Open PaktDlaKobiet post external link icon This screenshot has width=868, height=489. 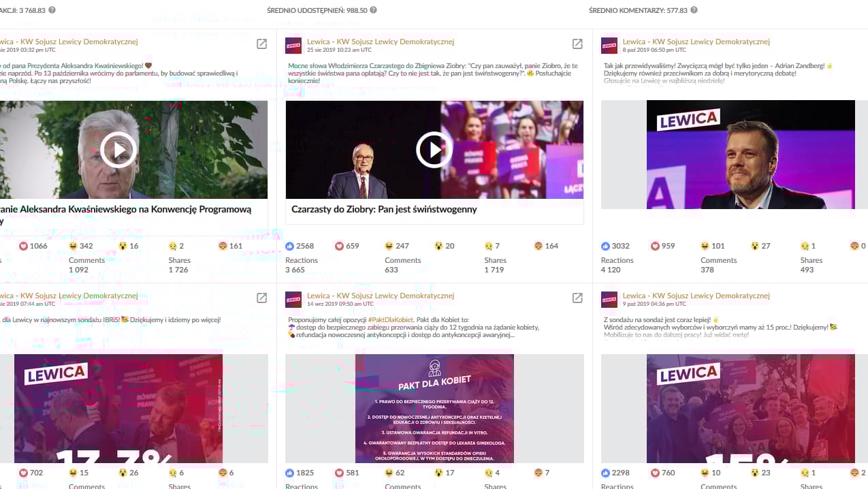(x=577, y=298)
